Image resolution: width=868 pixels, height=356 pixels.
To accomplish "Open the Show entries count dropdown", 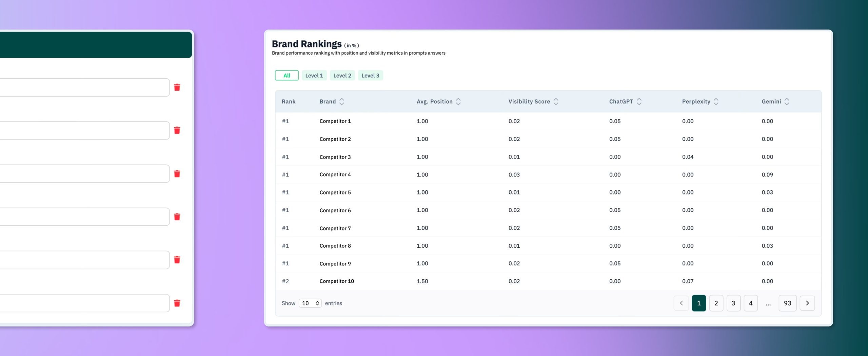I will click(310, 303).
